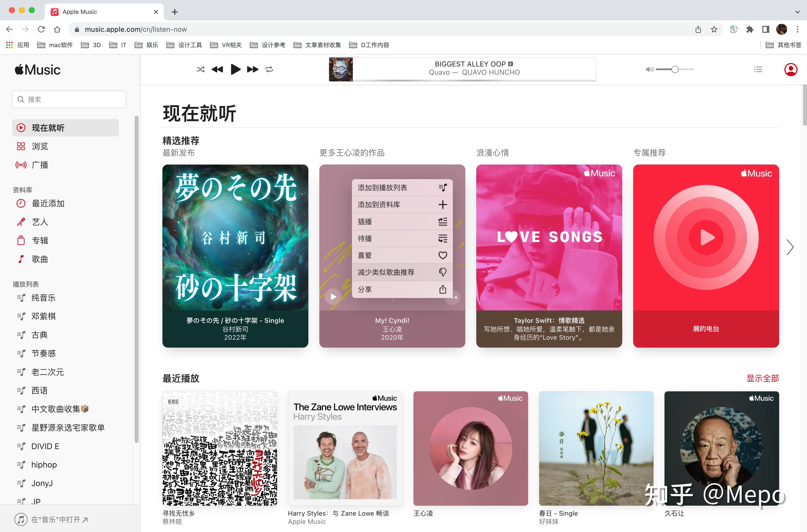
Task: Open the account profile icon
Action: [x=791, y=69]
